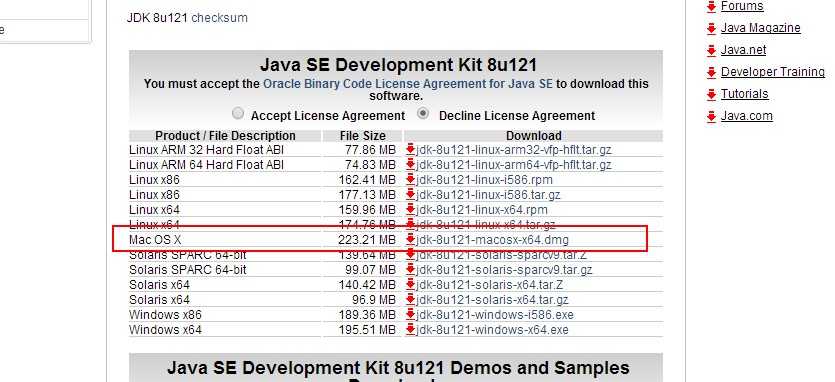Screen dimensions: 835x382
Task: Download jdk-8u121-windows-i586.exe file
Action: [495, 315]
